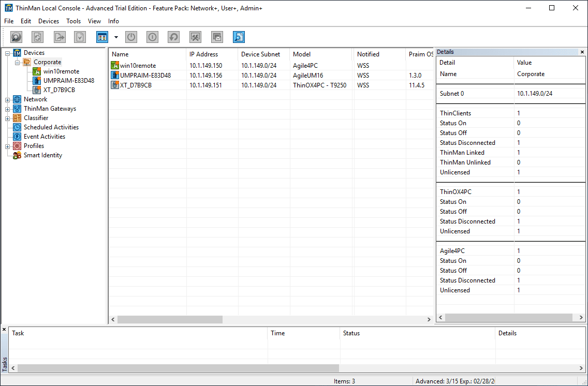The height and width of the screenshot is (386, 588).
Task: Click the device list horizontal scrollbar thumb
Action: [170, 319]
